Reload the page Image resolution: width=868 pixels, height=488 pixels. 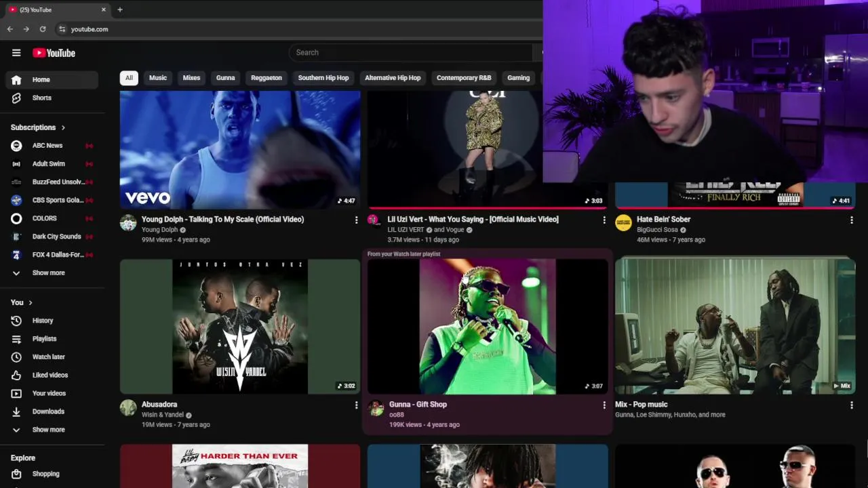pyautogui.click(x=43, y=29)
